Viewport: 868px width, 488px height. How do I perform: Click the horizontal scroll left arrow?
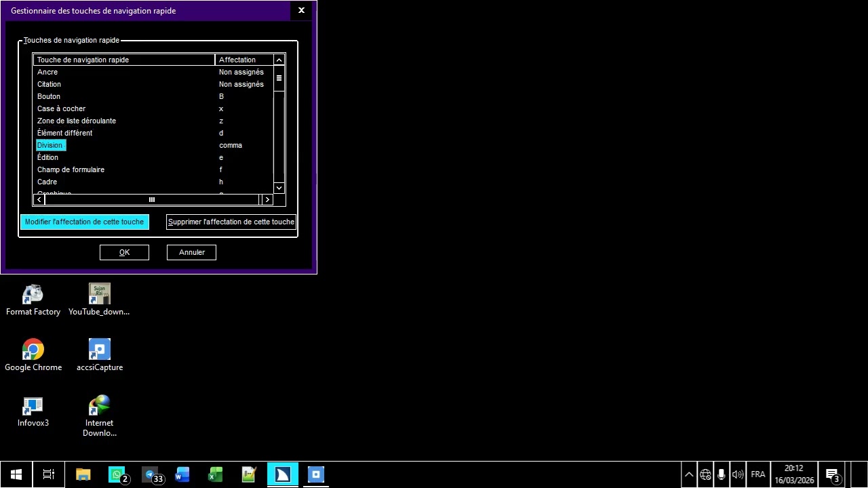click(x=39, y=199)
